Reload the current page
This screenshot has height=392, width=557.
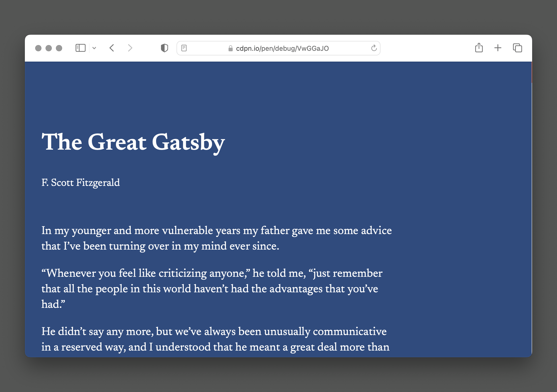[373, 48]
